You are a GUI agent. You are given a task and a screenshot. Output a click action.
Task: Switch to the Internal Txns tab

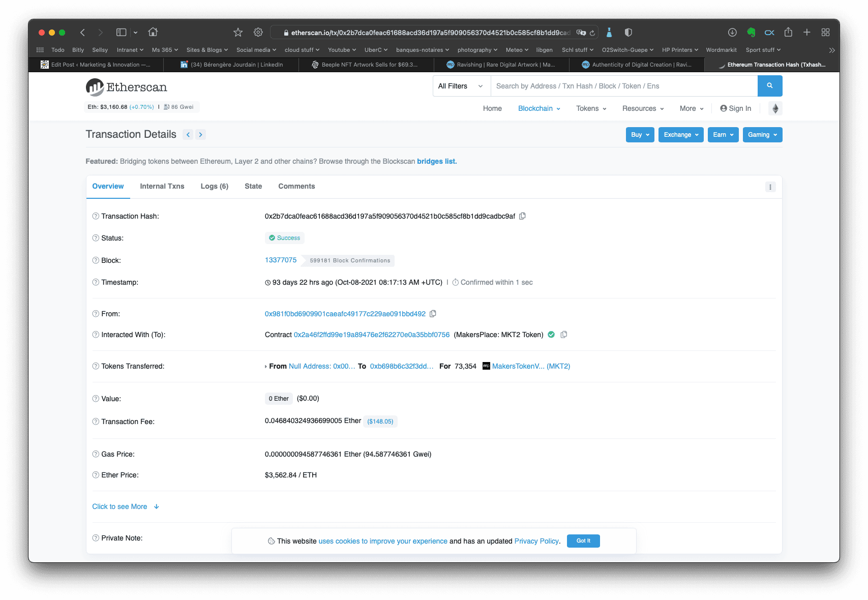coord(162,186)
